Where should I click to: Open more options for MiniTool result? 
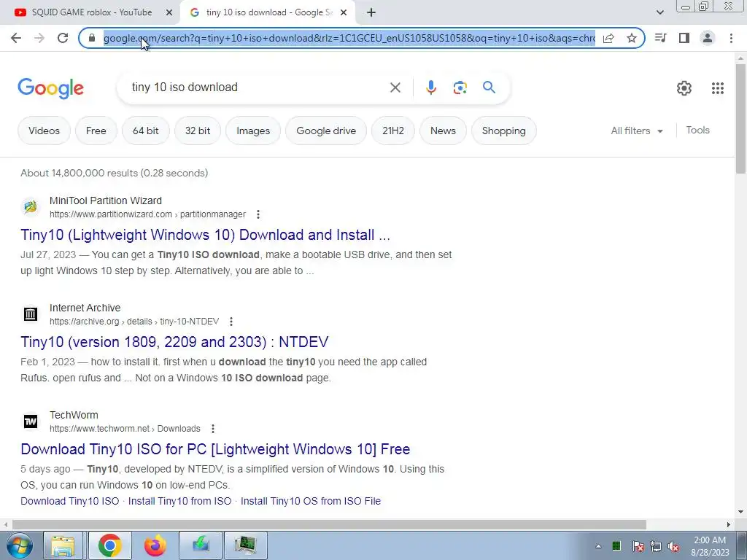click(x=258, y=214)
